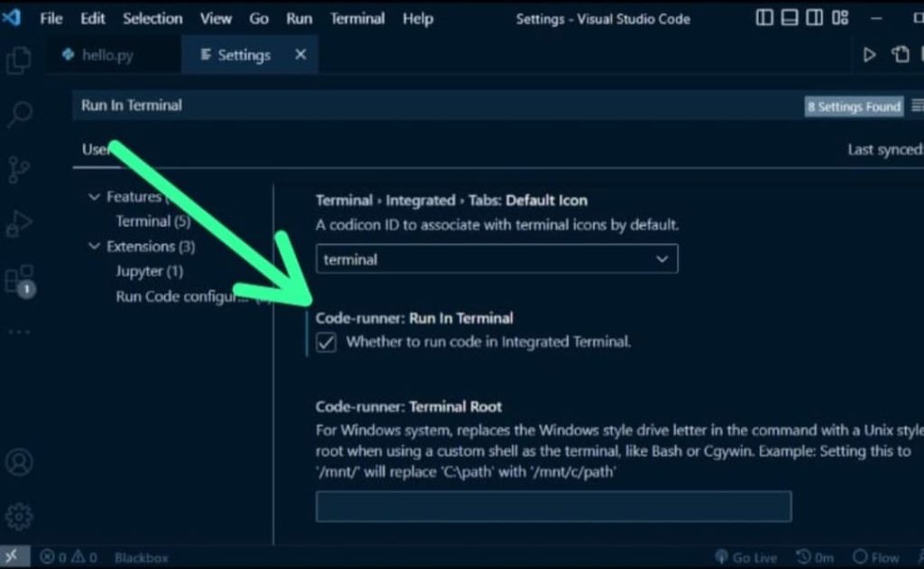Screen dimensions: 924x569
Task: Open the Default Icon terminal dropdown
Action: (497, 259)
